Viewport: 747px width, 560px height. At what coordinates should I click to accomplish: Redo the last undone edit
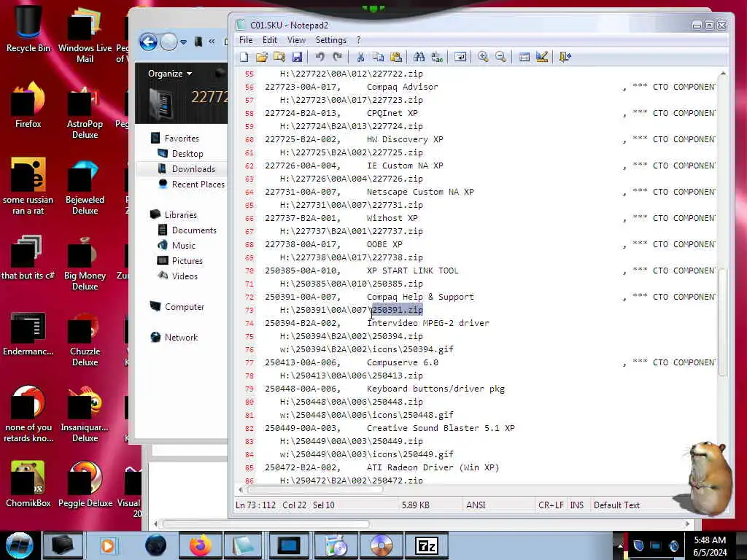click(337, 57)
